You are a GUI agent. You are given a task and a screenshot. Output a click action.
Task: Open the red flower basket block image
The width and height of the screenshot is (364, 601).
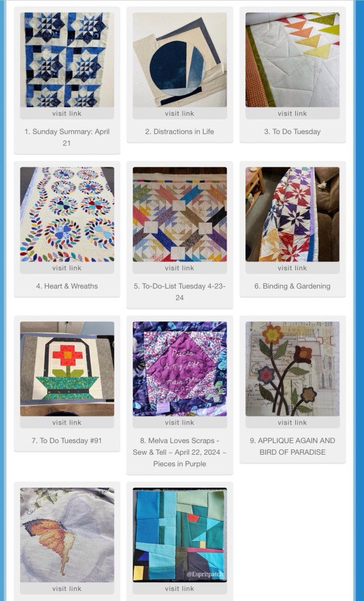pyautogui.click(x=67, y=369)
